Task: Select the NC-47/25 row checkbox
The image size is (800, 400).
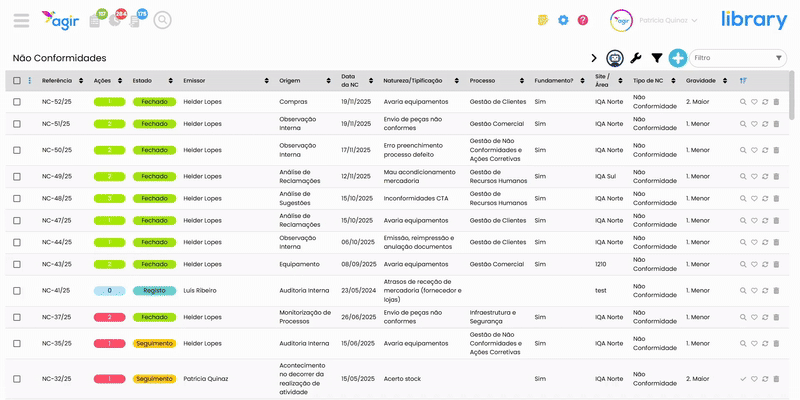Action: point(17,220)
